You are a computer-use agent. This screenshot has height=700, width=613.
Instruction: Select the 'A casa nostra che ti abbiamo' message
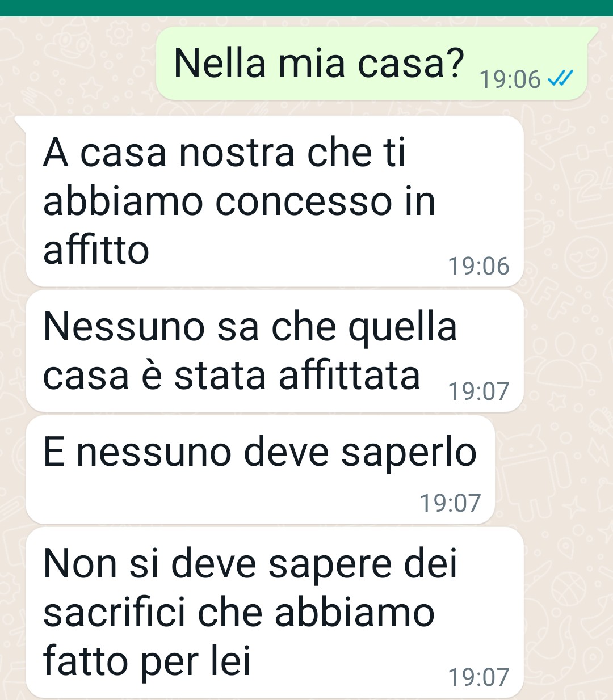point(275,201)
